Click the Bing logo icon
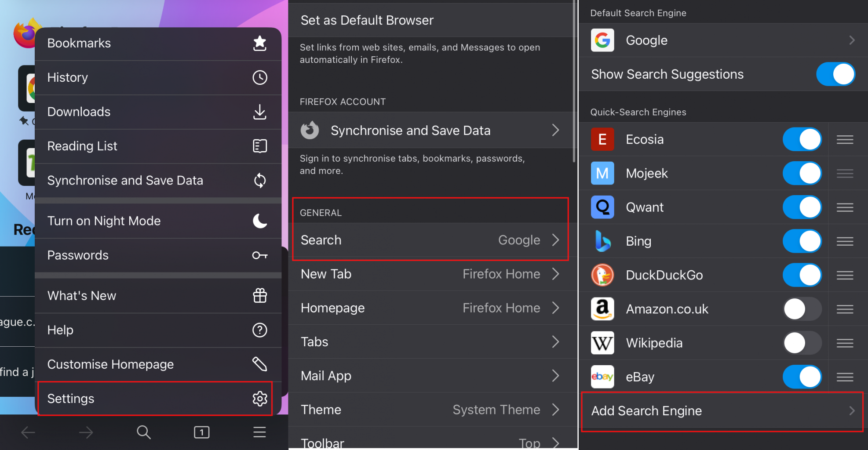The width and height of the screenshot is (868, 450). pos(602,241)
